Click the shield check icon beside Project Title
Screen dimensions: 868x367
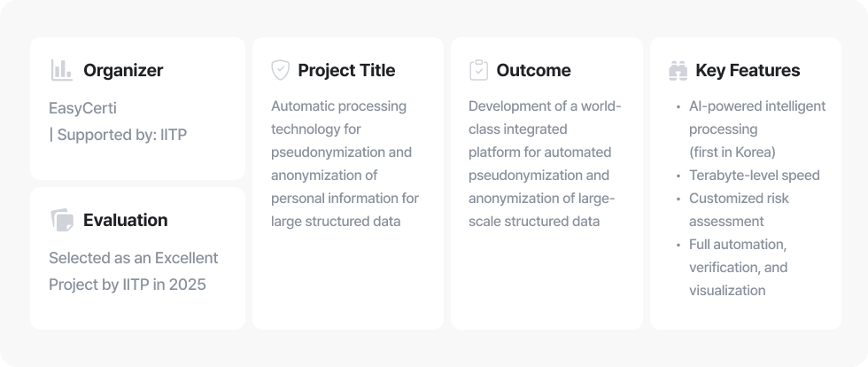(x=280, y=70)
